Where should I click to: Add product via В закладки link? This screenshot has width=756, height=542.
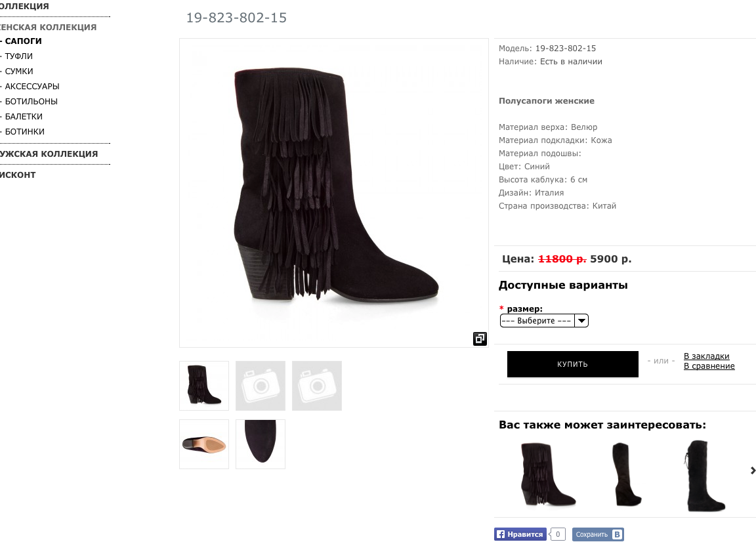point(706,356)
